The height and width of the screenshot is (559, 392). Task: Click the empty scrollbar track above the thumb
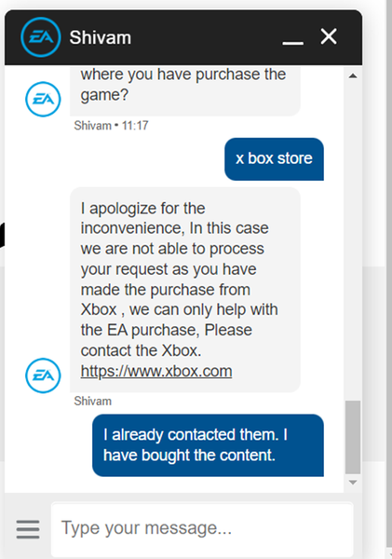[353, 240]
